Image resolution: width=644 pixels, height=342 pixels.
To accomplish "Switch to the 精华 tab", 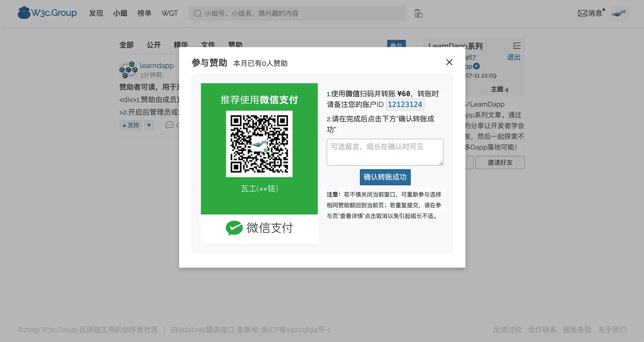I will pos(181,45).
